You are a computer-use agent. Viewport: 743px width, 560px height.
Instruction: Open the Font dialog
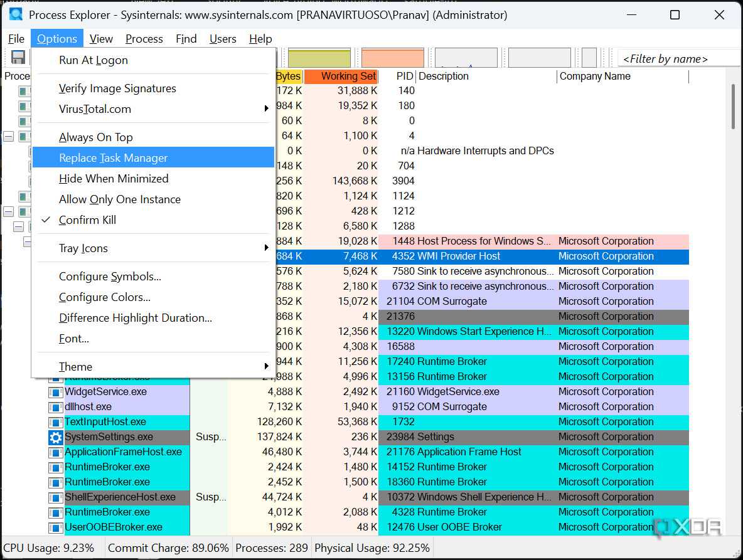pyautogui.click(x=153, y=339)
